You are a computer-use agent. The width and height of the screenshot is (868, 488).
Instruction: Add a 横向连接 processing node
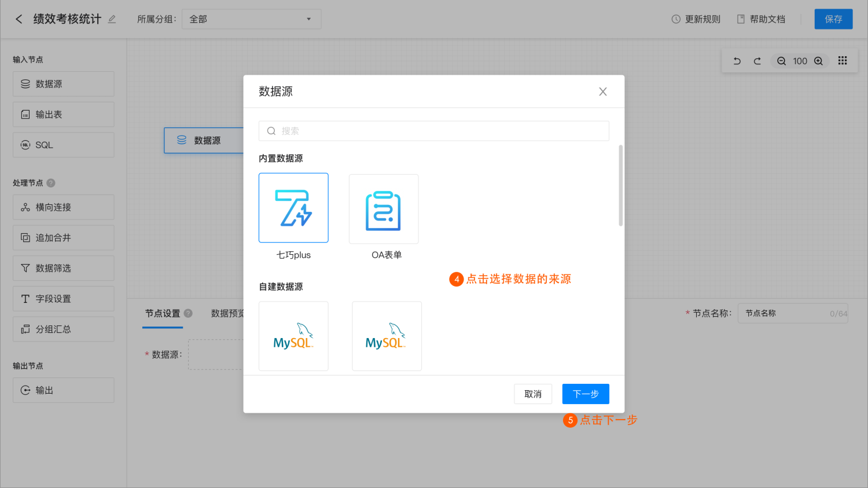coord(64,207)
